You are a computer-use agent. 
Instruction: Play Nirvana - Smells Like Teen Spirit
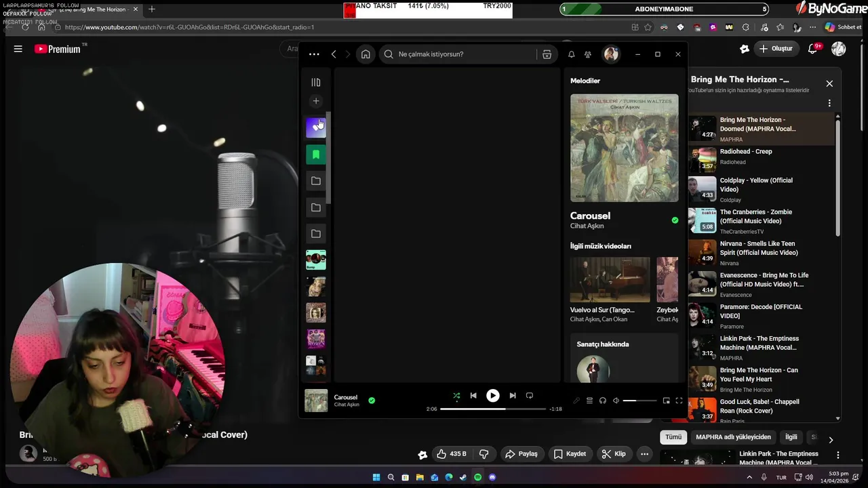pyautogui.click(x=759, y=253)
